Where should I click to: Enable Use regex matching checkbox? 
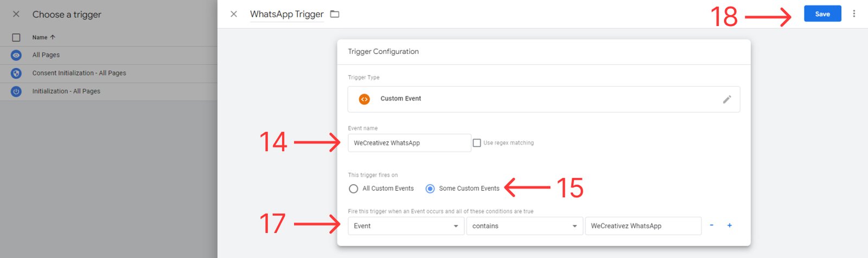[x=477, y=143]
